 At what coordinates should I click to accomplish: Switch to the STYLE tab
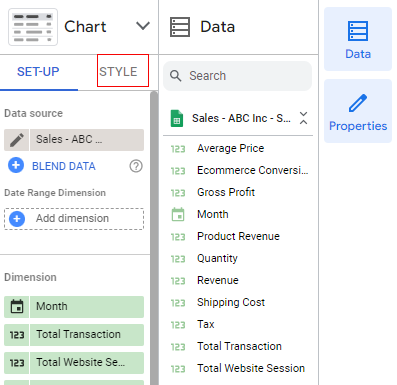click(x=118, y=72)
